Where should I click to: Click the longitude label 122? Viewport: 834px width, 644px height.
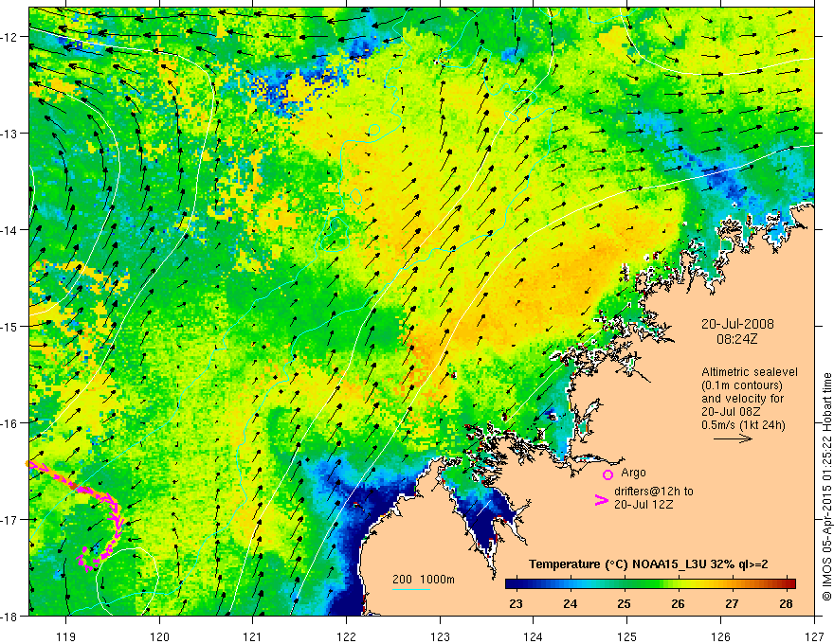pos(346,636)
